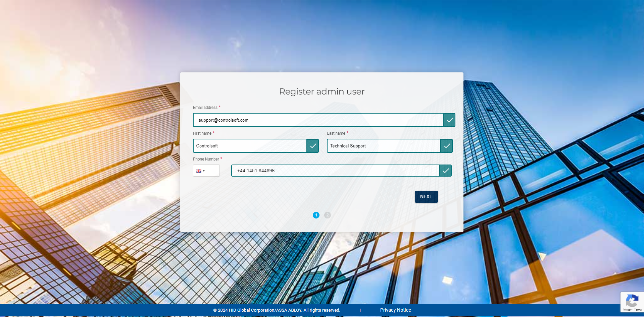The height and width of the screenshot is (317, 644).
Task: Click the Phone Number validation checkmark
Action: [445, 171]
